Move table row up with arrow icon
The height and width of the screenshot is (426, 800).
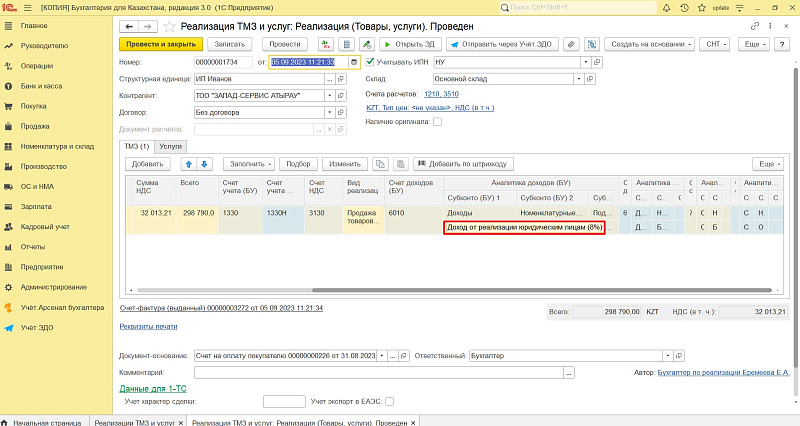188,163
